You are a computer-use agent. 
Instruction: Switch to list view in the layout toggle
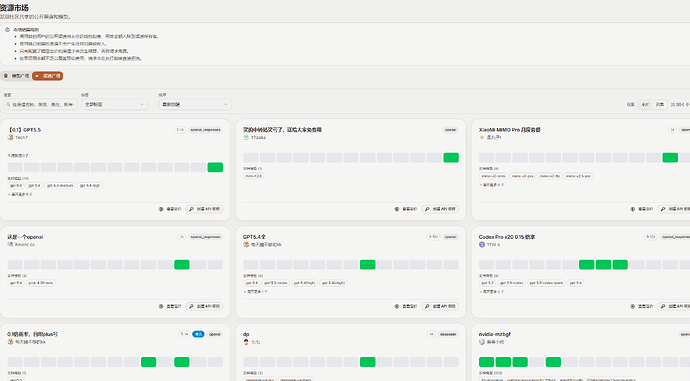[x=659, y=104]
